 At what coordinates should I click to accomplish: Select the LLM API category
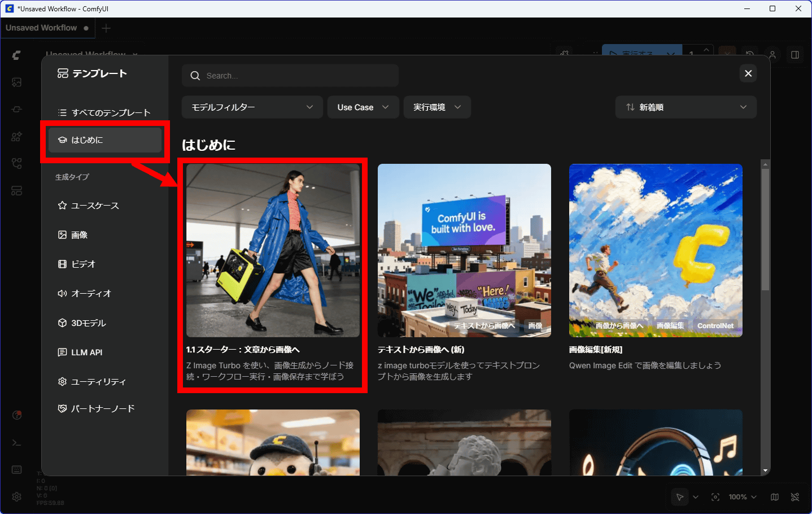coord(86,352)
